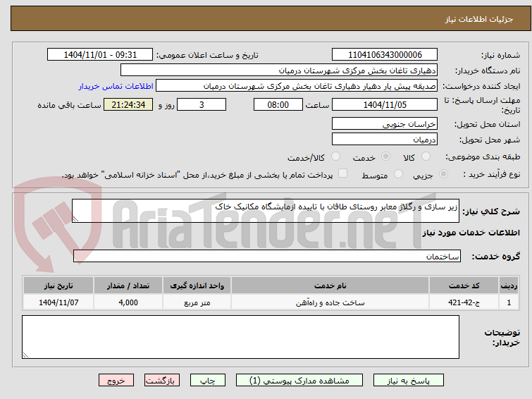
Task: Click unit cell متر مربع
Action: [x=197, y=302]
